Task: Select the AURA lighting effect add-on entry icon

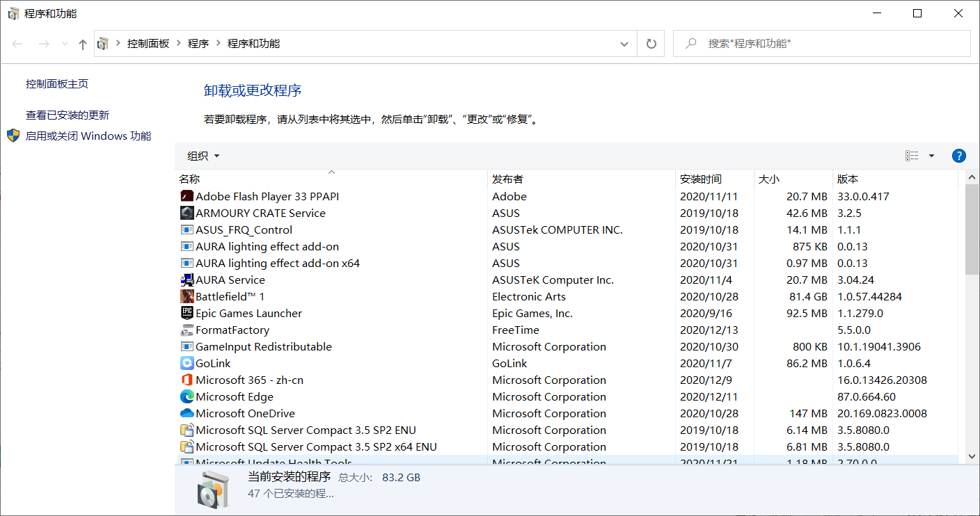Action: pyautogui.click(x=187, y=246)
